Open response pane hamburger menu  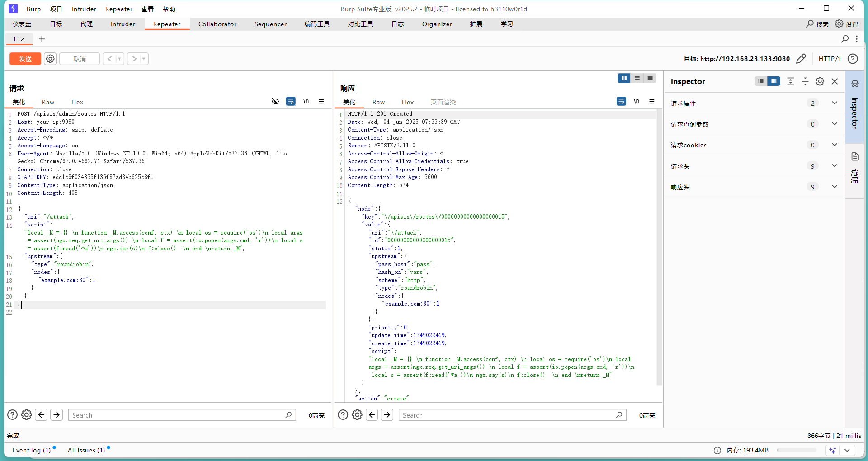point(652,101)
